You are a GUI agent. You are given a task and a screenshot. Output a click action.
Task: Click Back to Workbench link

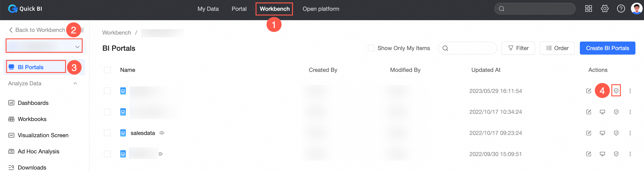pyautogui.click(x=37, y=30)
